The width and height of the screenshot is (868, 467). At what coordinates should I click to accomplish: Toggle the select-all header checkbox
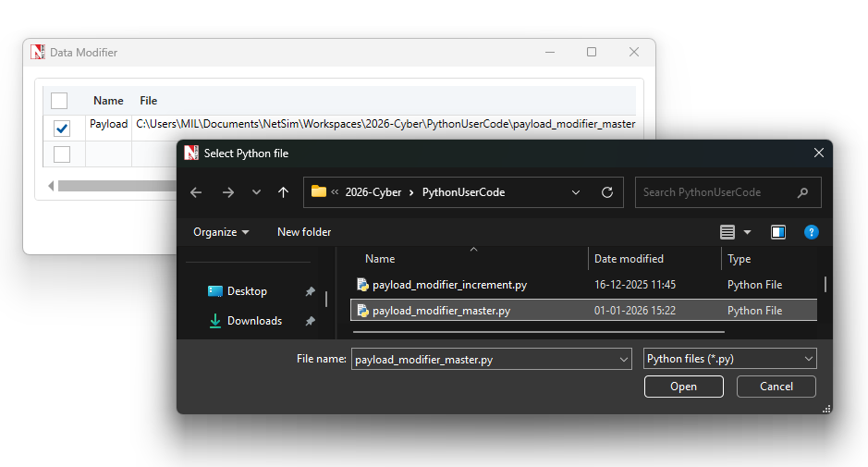[59, 101]
